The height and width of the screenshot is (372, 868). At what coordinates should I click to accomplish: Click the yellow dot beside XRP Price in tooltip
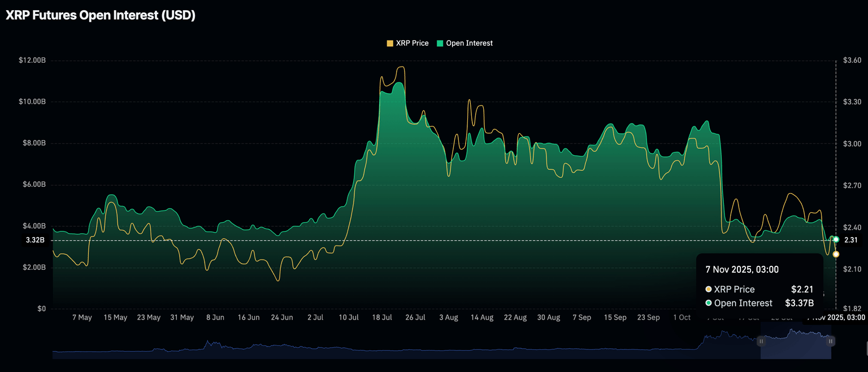click(x=709, y=289)
